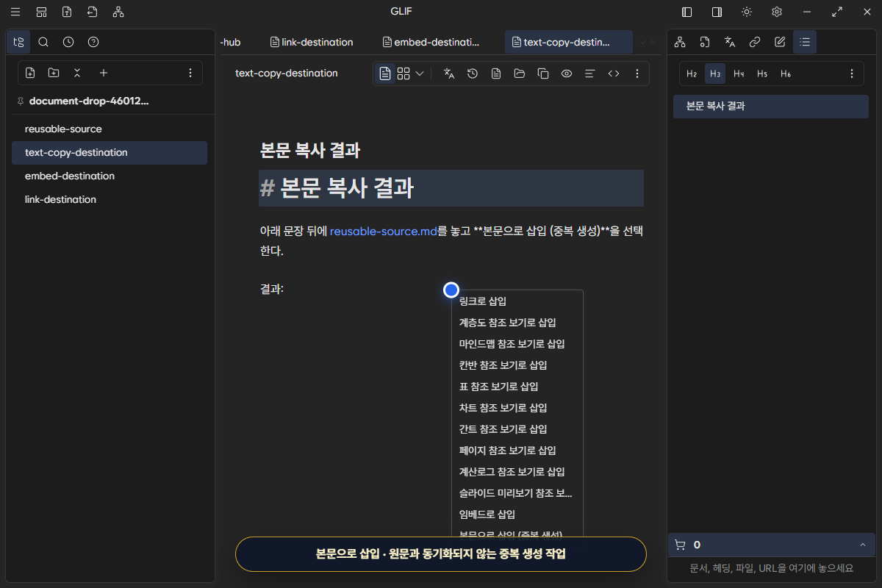This screenshot has height=588, width=882.
Task: Select text-copy-destination in the file tree
Action: 110,152
